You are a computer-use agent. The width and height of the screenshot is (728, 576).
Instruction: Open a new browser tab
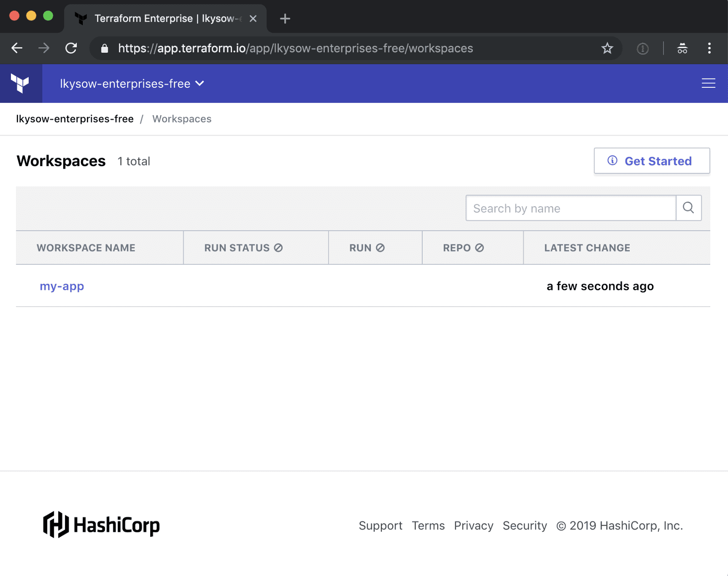[285, 19]
